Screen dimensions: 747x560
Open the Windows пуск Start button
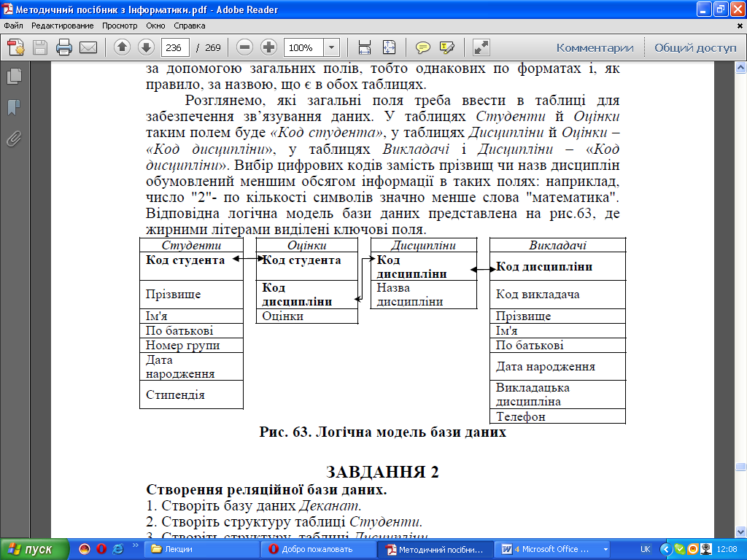[34, 549]
